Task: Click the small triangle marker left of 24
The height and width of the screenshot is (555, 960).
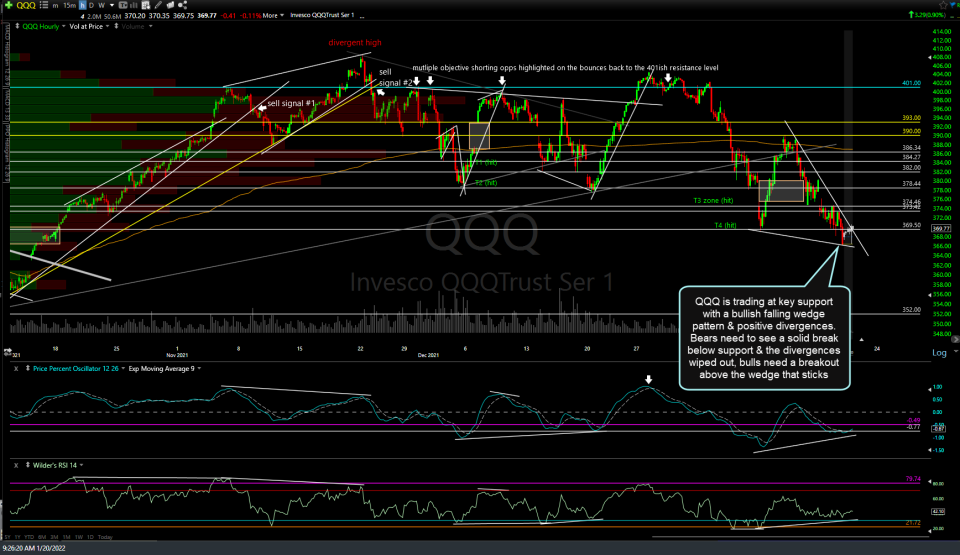Action: (x=861, y=339)
